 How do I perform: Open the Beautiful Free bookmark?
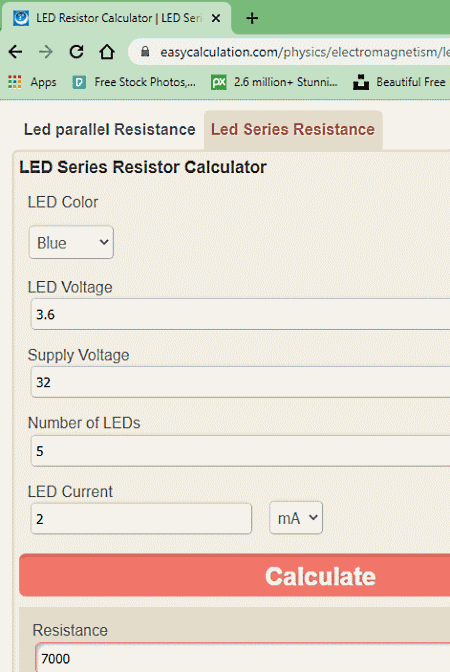(399, 82)
